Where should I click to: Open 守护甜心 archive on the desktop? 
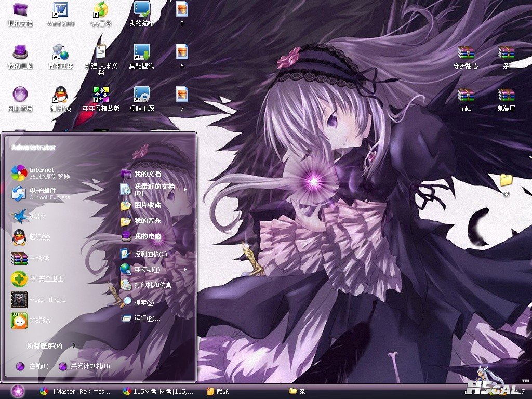[x=466, y=53]
